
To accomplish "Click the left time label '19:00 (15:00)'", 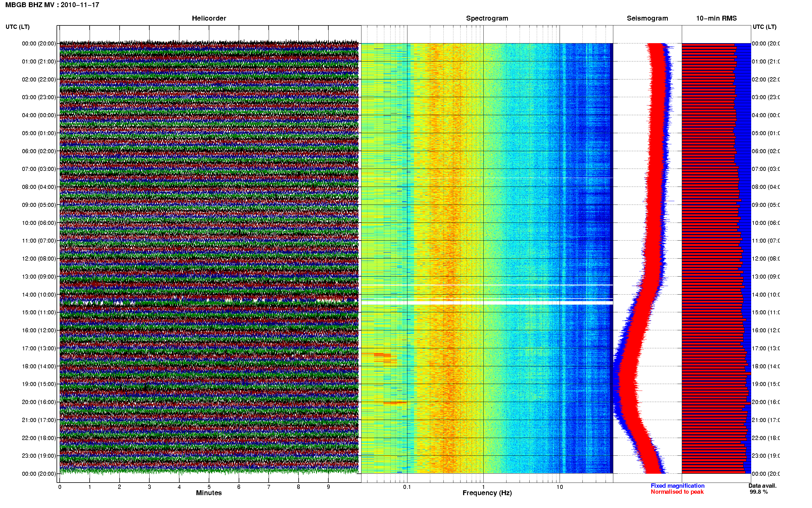I will (x=39, y=384).
